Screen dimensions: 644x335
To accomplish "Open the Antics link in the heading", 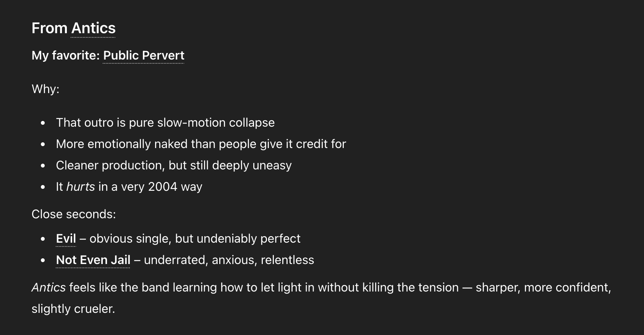I will pyautogui.click(x=93, y=28).
